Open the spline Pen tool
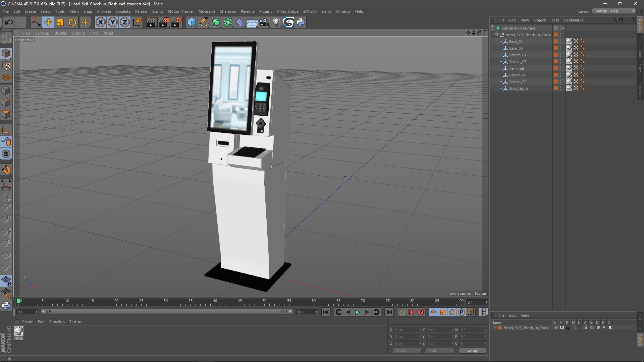644x362 pixels. [x=204, y=22]
